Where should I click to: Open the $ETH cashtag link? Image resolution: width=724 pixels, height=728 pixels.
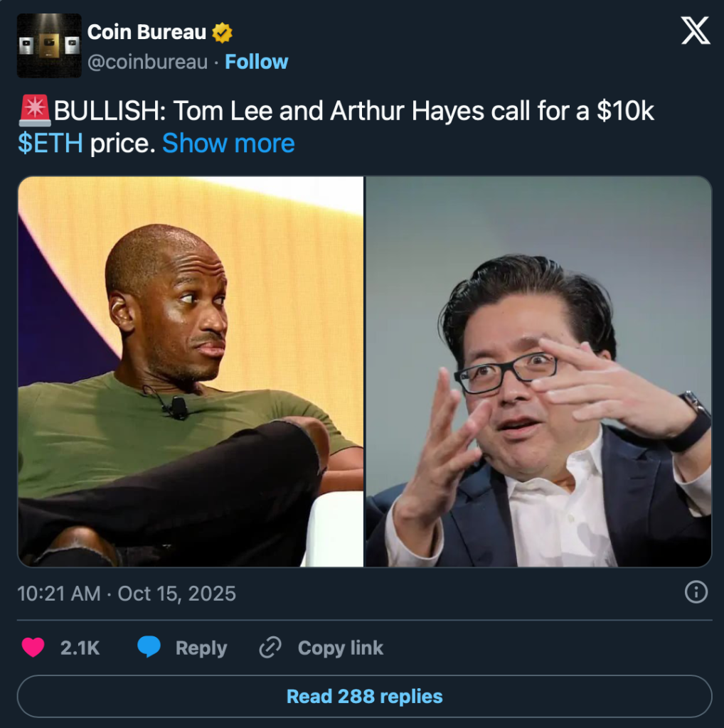(x=50, y=143)
